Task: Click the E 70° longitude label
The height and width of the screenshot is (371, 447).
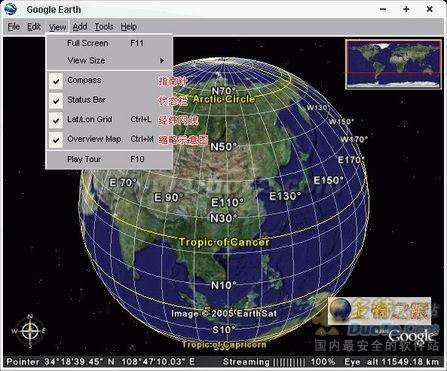Action: click(x=123, y=183)
